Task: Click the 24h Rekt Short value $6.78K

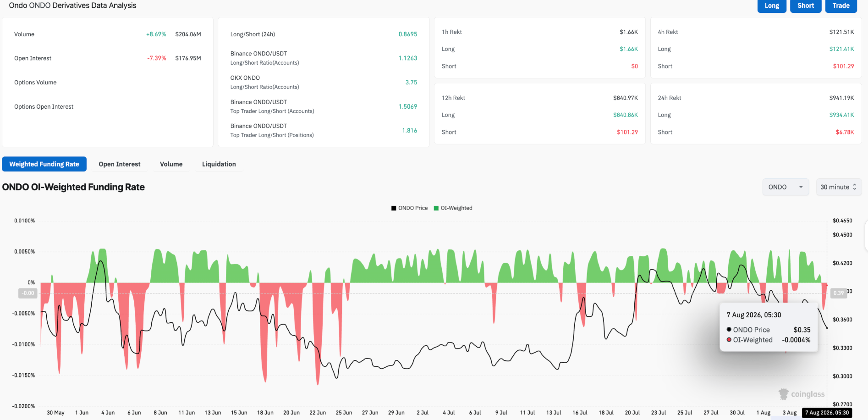Action: [845, 133]
